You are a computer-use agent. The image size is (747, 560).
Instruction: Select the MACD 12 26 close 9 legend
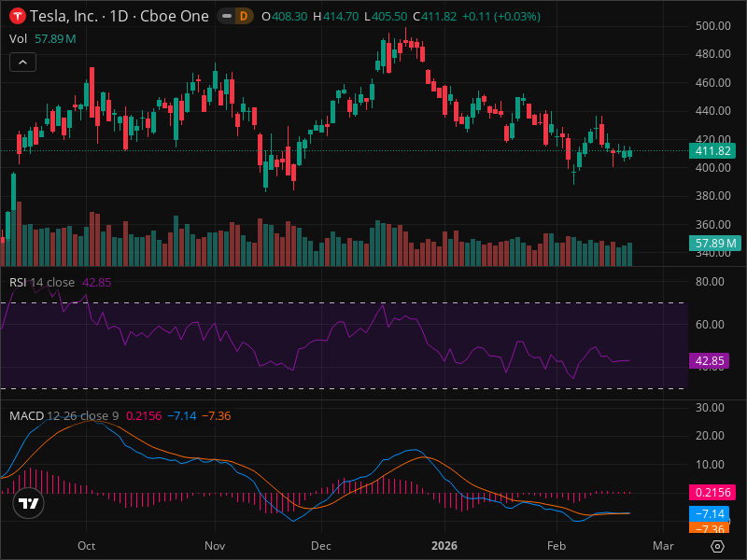tap(63, 415)
